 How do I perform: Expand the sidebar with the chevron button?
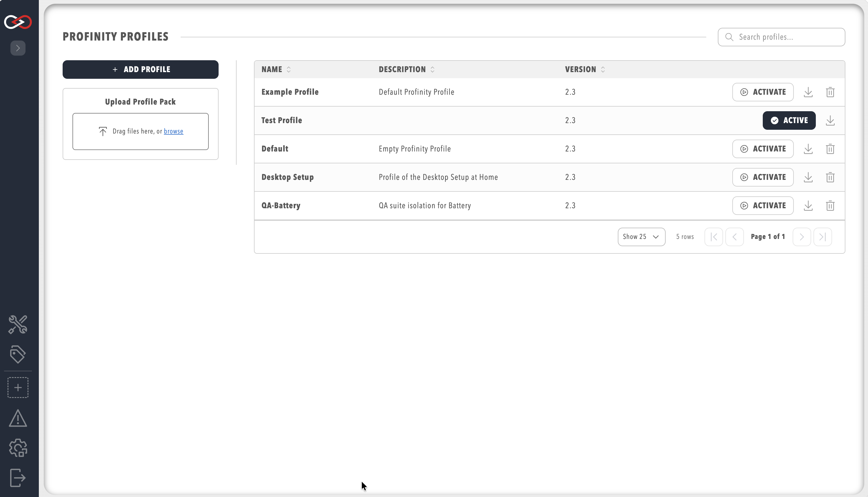click(18, 48)
